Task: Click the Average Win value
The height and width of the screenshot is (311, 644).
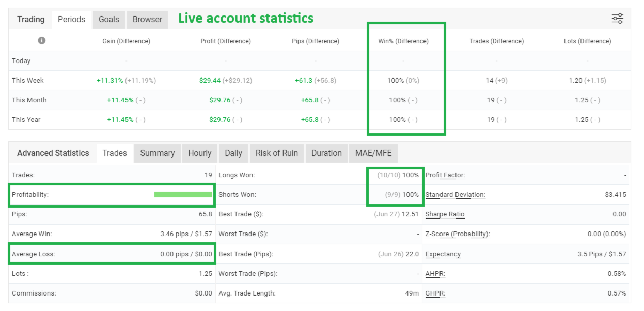Action: [x=186, y=234]
